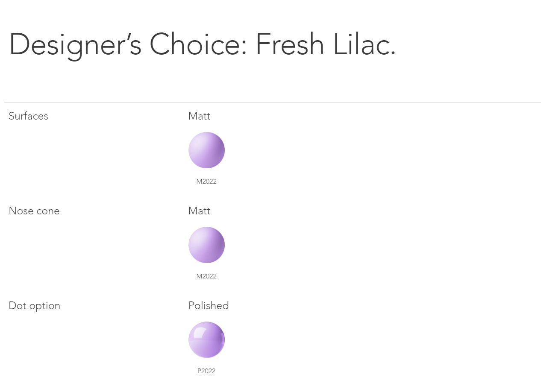This screenshot has height=392, width=541.
Task: Click the word Designer's in the heading
Action: [x=75, y=45]
